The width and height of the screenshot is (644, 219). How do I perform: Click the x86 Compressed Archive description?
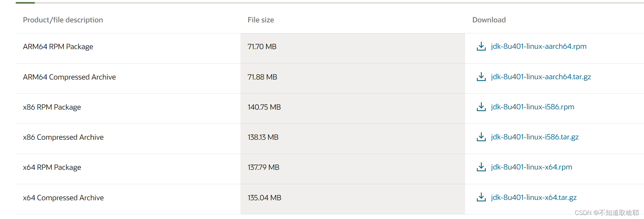pos(63,137)
